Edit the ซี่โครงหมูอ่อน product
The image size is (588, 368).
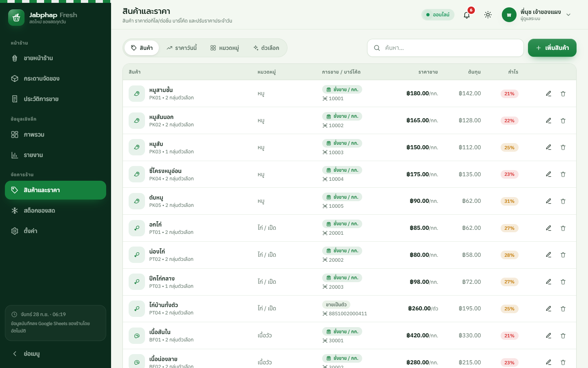[x=548, y=174]
